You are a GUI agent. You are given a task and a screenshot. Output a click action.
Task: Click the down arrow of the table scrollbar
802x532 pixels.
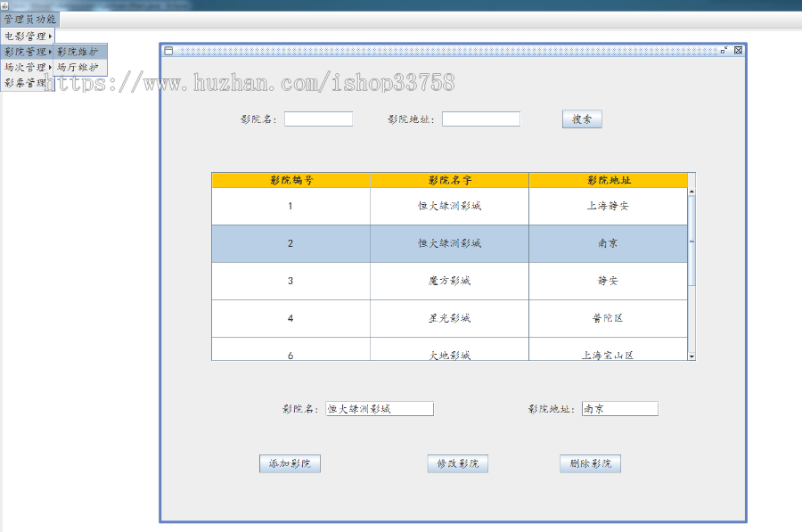pyautogui.click(x=692, y=356)
